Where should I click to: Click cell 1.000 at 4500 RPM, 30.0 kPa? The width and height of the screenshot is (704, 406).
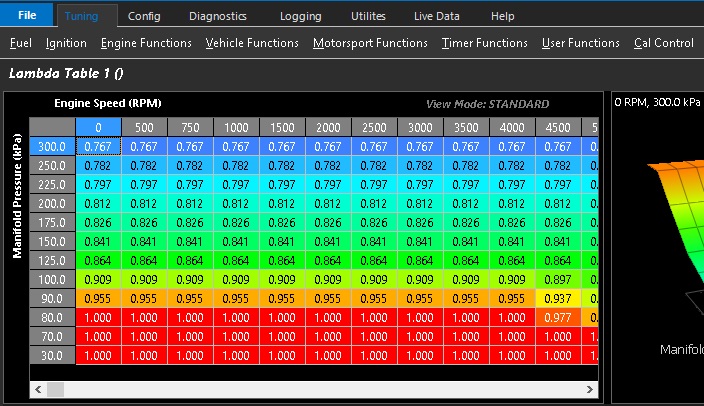(558, 356)
